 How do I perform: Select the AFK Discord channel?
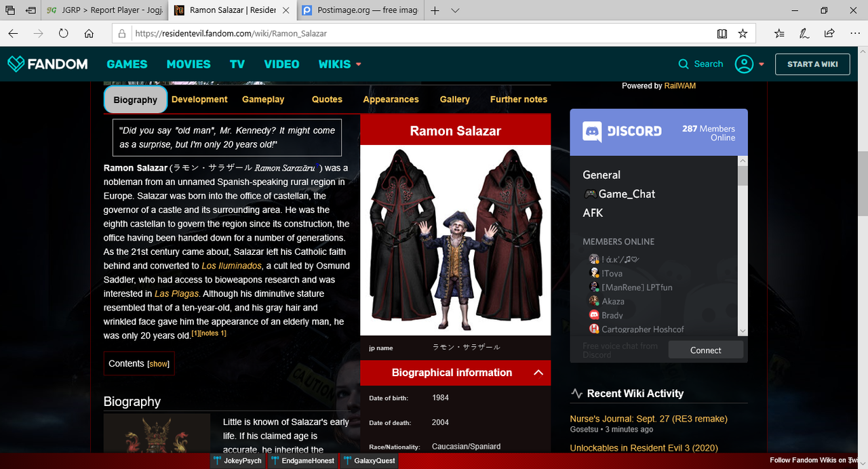[x=593, y=213]
